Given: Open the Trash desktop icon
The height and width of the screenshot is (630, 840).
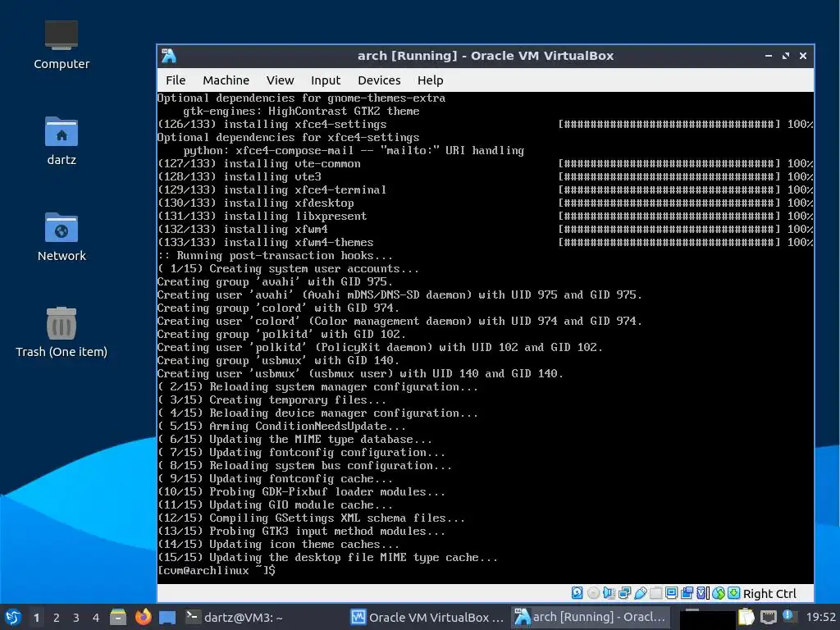Looking at the screenshot, I should point(61,332).
